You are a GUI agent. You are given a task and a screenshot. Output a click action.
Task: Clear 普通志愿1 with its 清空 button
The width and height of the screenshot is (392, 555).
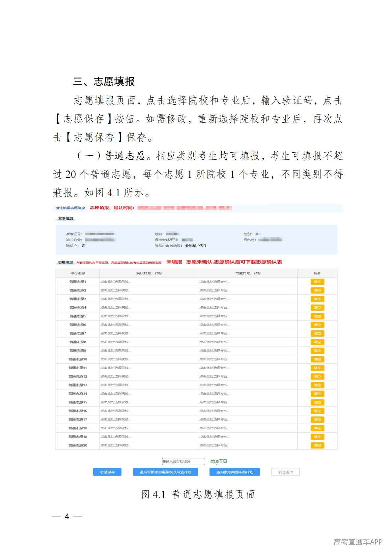(x=317, y=282)
